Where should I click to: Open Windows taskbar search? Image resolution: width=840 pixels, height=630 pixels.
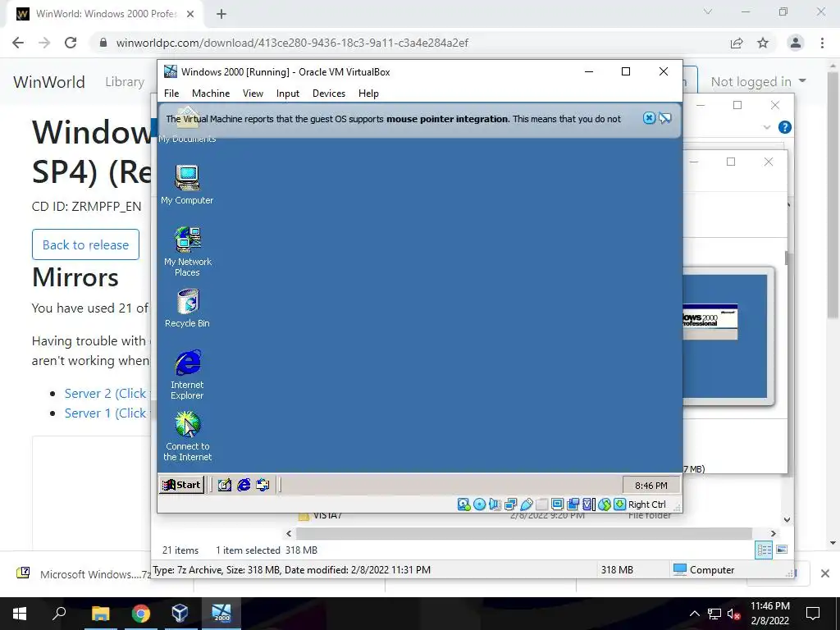[x=59, y=614]
